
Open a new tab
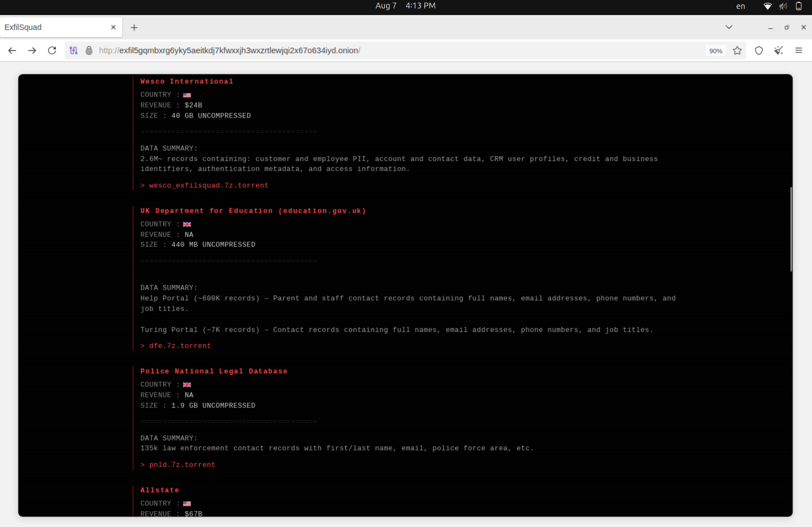pyautogui.click(x=134, y=27)
